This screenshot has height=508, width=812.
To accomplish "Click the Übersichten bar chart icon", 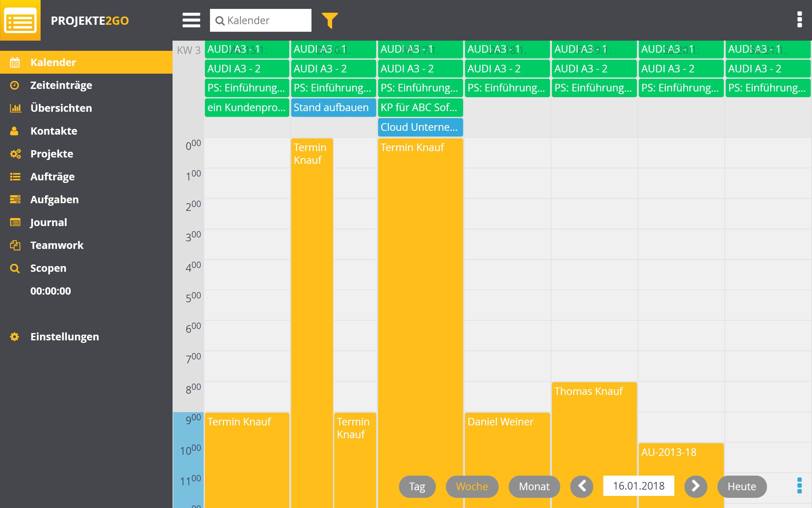I will coord(16,108).
